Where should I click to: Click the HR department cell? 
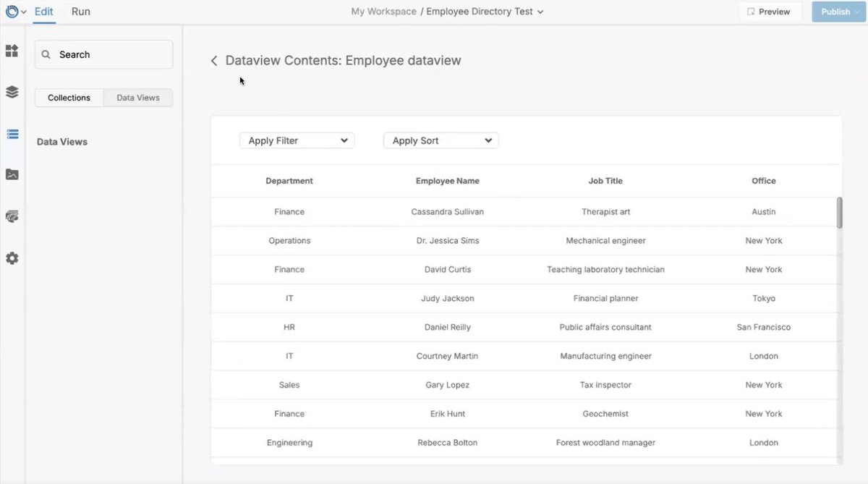coord(289,328)
